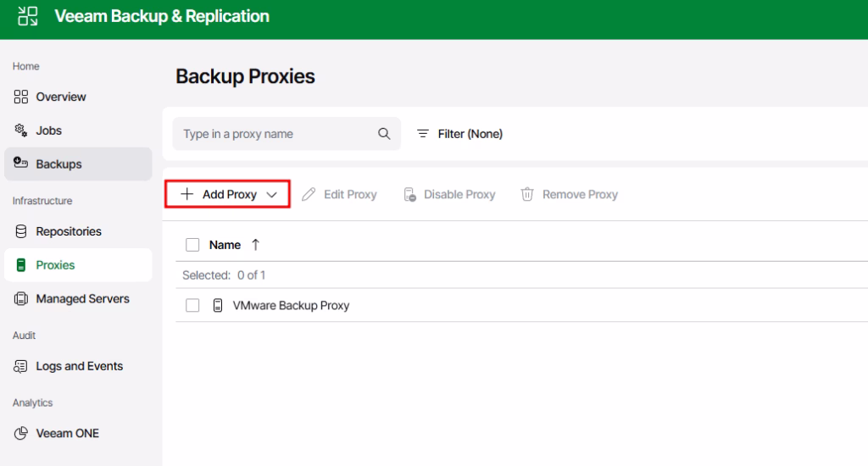Screen dimensions: 868x466
Task: Click the Jobs gear icon in sidebar
Action: point(21,130)
